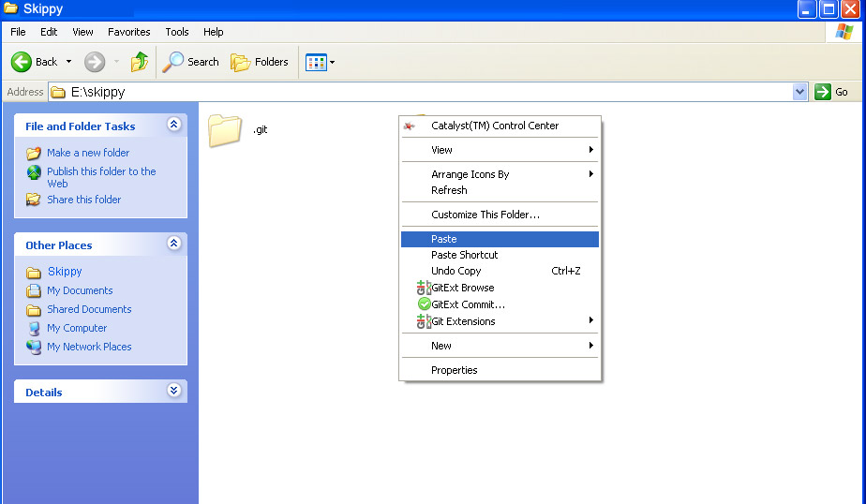This screenshot has width=866, height=504.
Task: Expand the Views dropdown arrow
Action: tap(333, 63)
